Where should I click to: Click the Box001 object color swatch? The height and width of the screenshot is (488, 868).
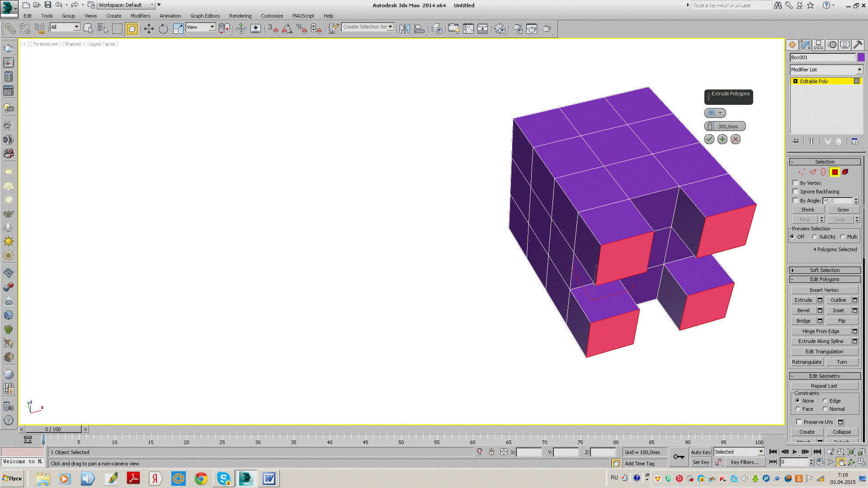(861, 57)
